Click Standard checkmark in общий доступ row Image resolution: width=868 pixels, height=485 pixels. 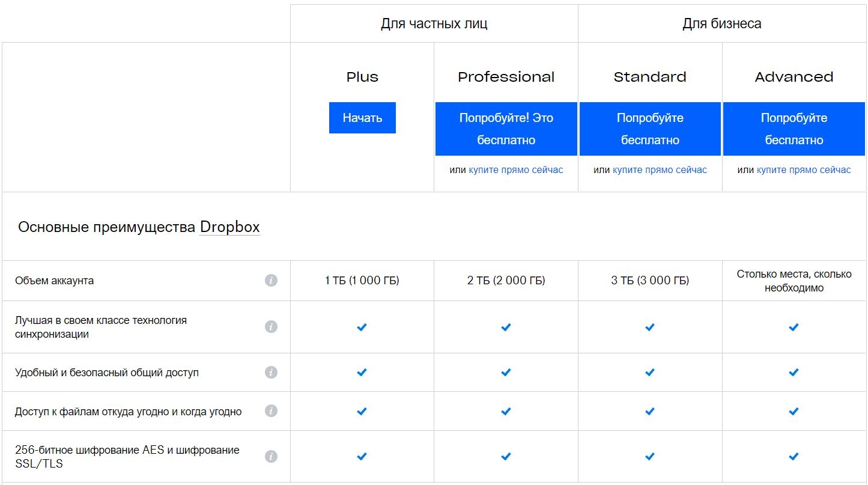(649, 373)
